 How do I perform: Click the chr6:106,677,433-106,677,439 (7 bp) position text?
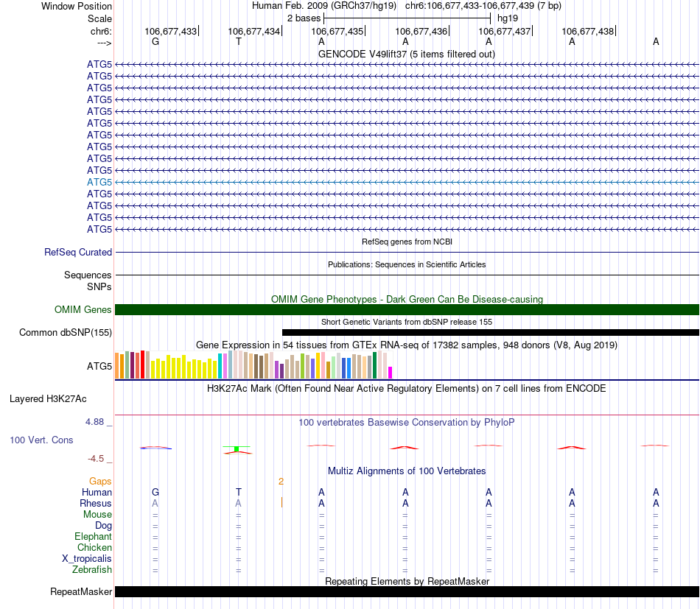click(483, 6)
